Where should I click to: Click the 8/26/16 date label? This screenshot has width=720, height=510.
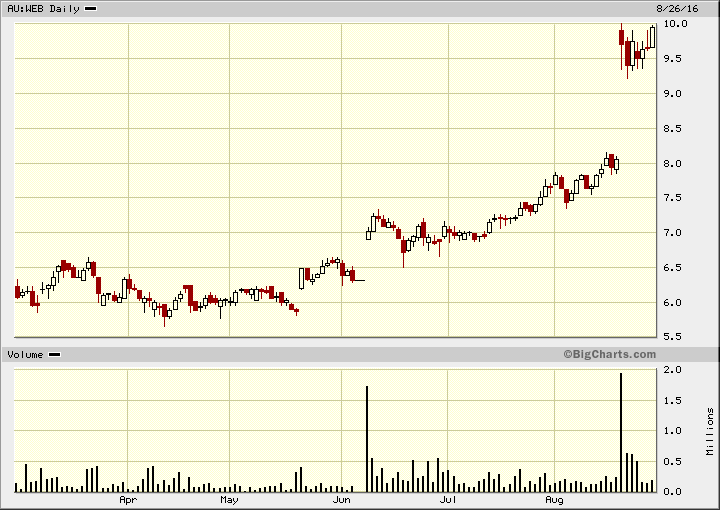point(677,9)
